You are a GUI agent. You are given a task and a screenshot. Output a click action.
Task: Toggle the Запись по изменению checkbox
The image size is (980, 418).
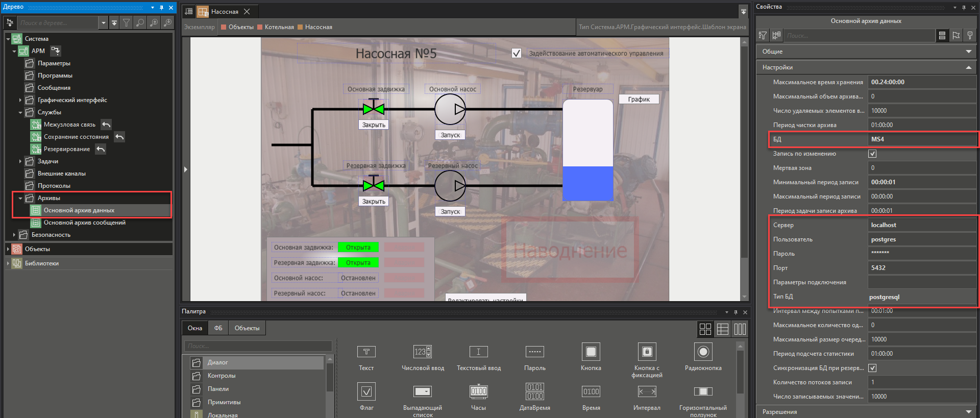point(872,154)
